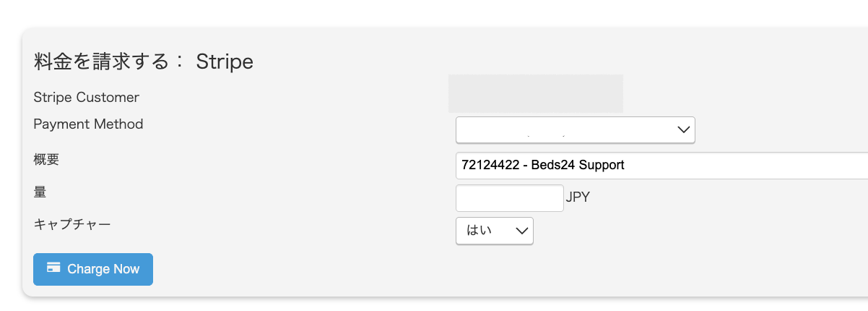Select the Stripe Customer label
This screenshot has width=868, height=311.
tap(87, 97)
